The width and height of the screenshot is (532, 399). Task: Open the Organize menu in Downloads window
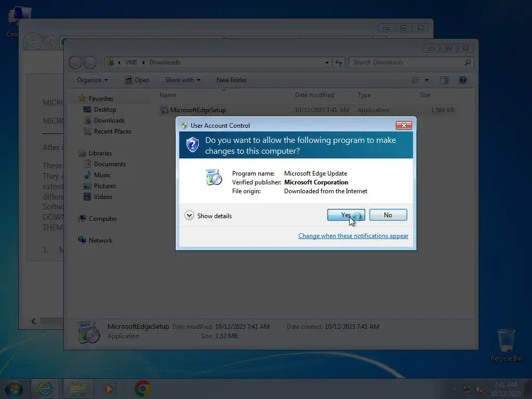coord(92,80)
